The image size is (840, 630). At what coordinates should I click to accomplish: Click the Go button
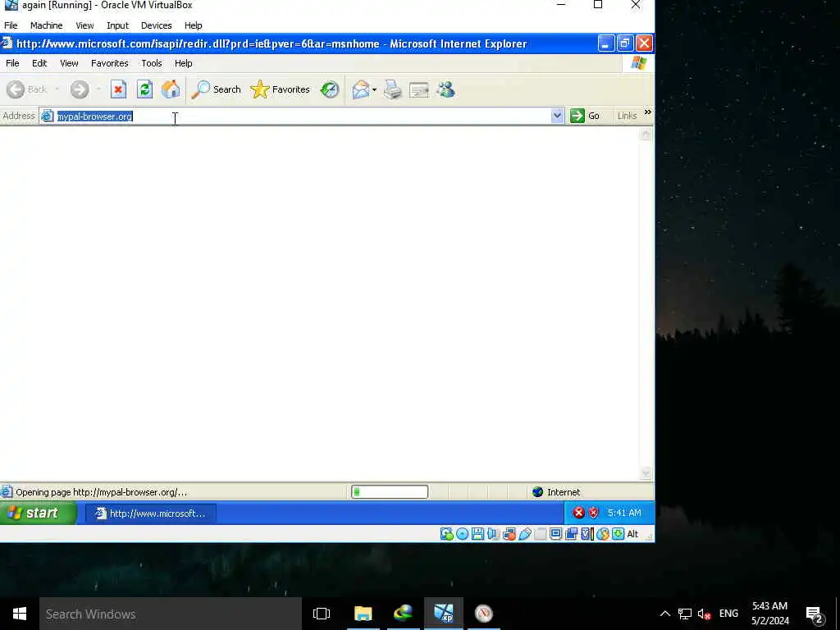click(x=585, y=116)
